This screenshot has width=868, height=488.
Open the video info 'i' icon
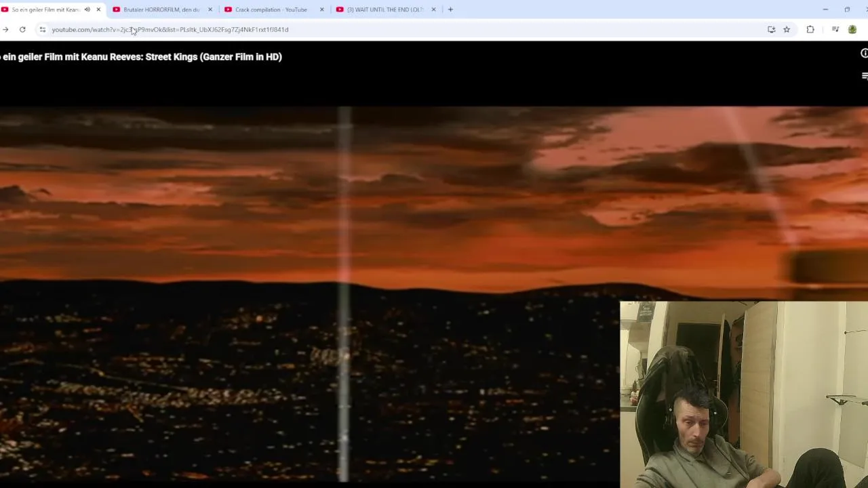point(864,54)
